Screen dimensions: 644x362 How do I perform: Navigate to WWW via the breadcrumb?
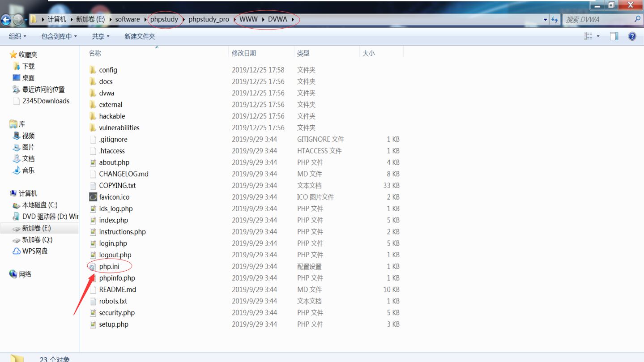coord(248,19)
